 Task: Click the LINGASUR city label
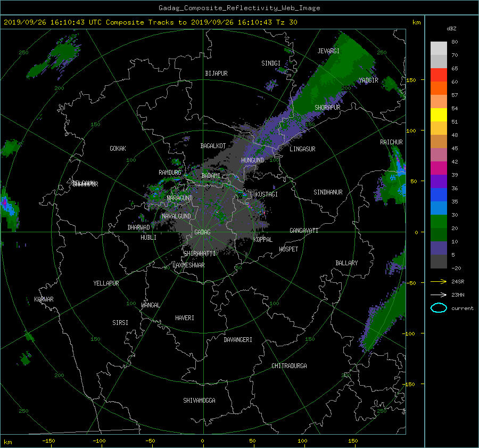tap(302, 149)
